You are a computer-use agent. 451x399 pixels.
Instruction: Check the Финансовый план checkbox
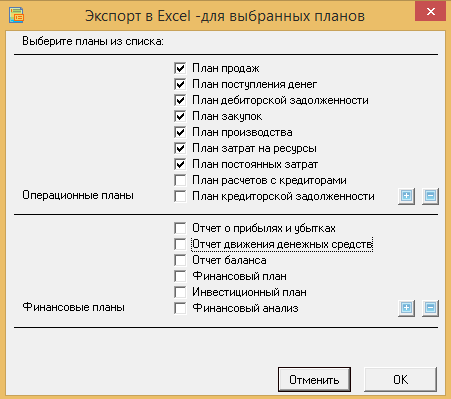tap(180, 276)
